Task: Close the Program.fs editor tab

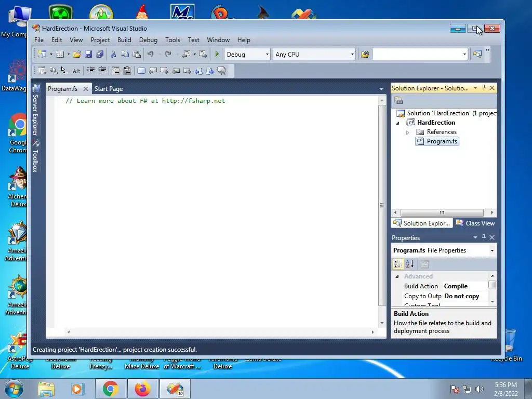Action: click(86, 89)
